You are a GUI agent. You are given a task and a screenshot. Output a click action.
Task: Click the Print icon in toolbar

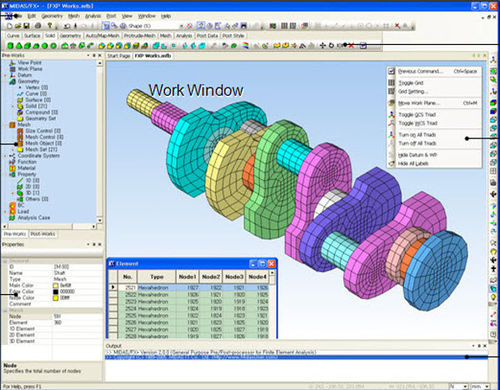tap(38, 26)
